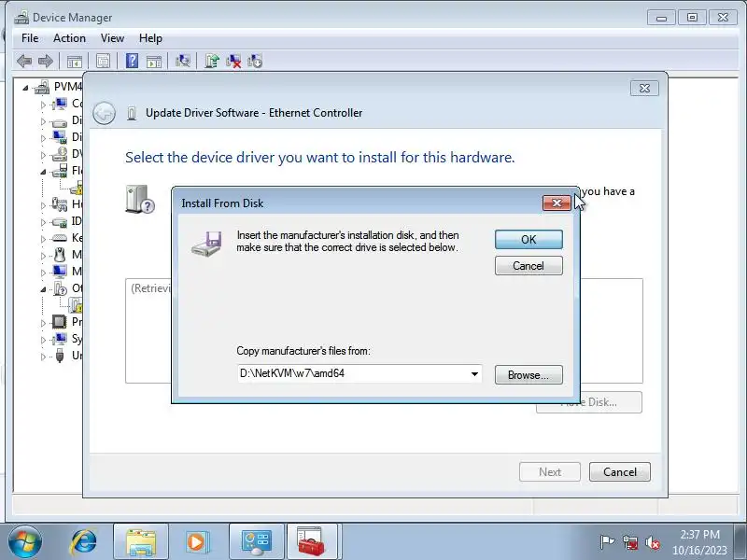747x560 pixels.
Task: Click the Action Center flag in system tray
Action: pyautogui.click(x=607, y=542)
